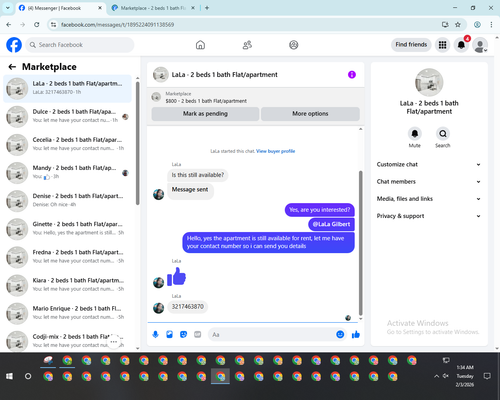Click the browser tab search dropdown arrow
Screen dimensions: 500x400
coord(8,8)
